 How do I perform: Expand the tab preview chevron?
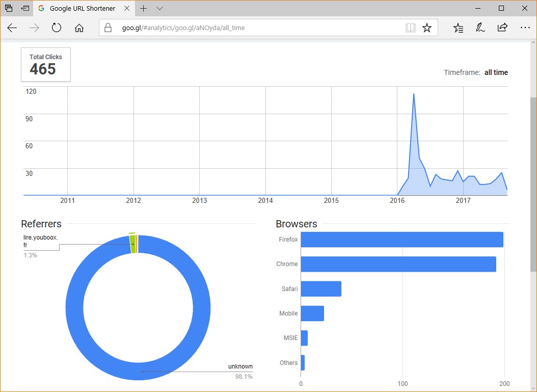pyautogui.click(x=159, y=8)
